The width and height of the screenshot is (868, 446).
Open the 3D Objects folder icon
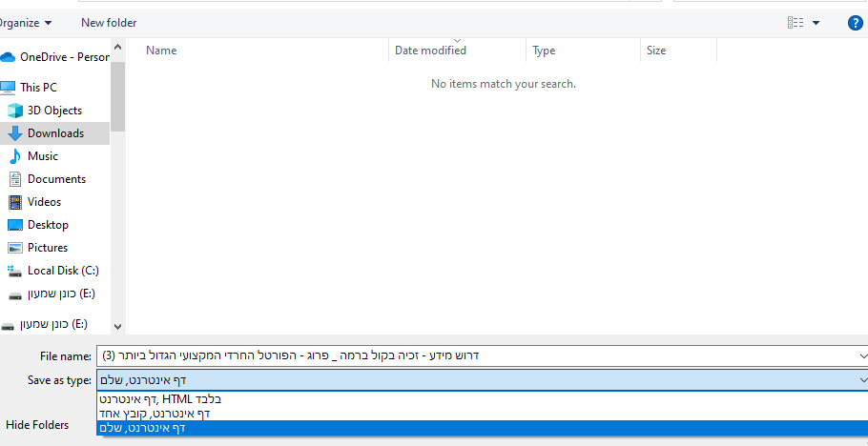[x=15, y=111]
